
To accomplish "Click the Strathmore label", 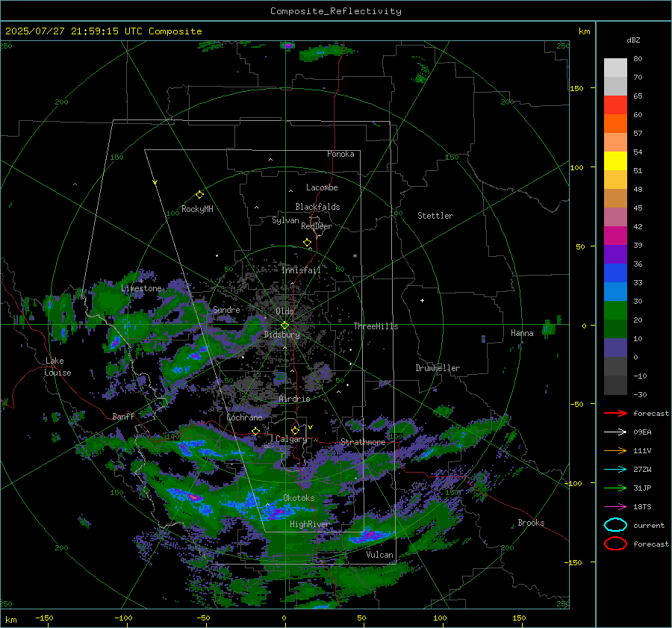I will [364, 442].
